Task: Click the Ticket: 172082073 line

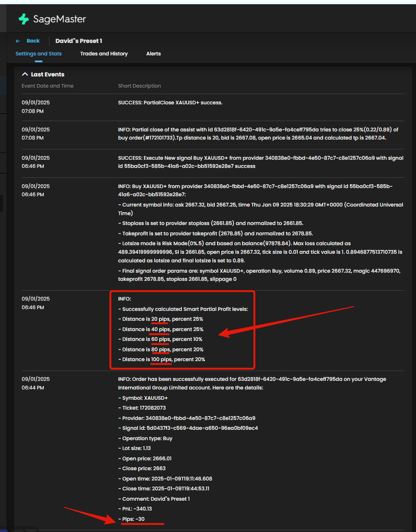Action: 142,408
